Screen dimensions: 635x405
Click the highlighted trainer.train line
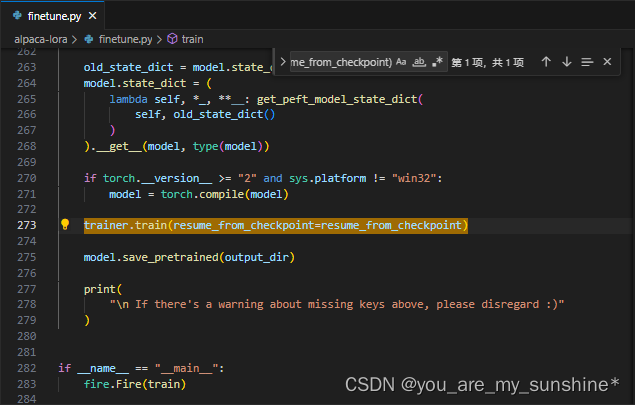276,225
